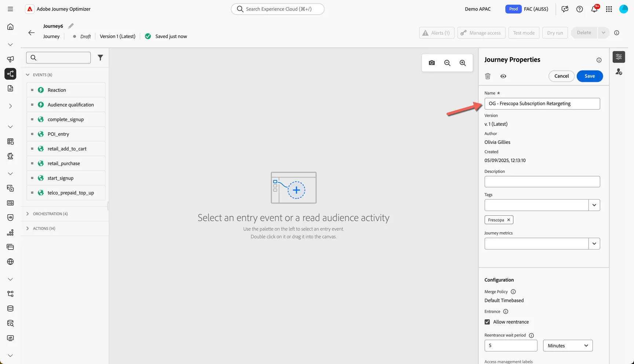The image size is (634, 364).
Task: Click Cancel in Journey Properties
Action: 561,76
